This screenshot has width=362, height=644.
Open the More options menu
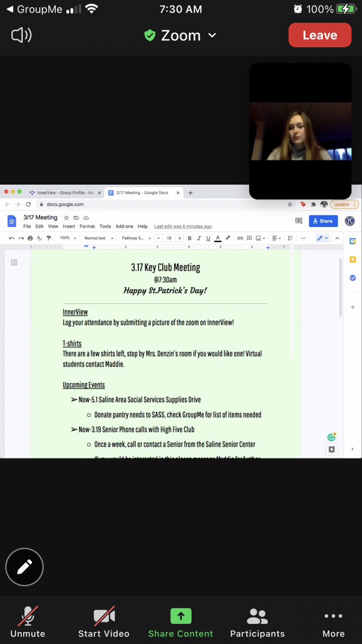pos(333,622)
